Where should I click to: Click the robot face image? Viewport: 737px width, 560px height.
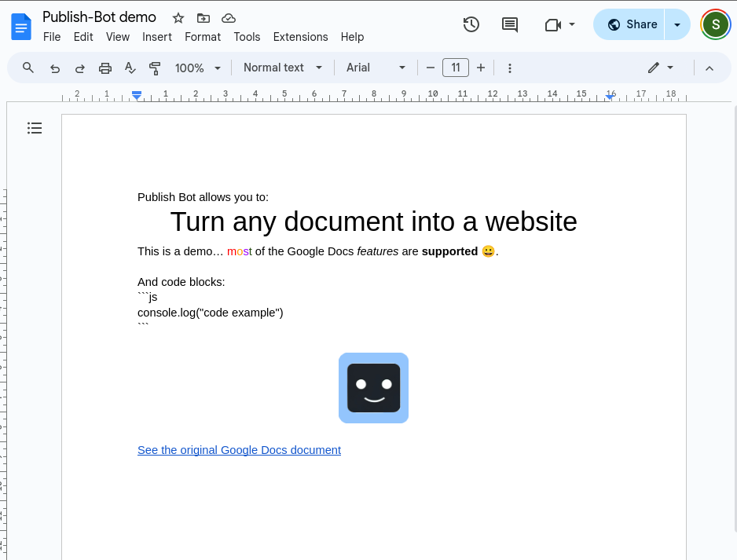373,388
